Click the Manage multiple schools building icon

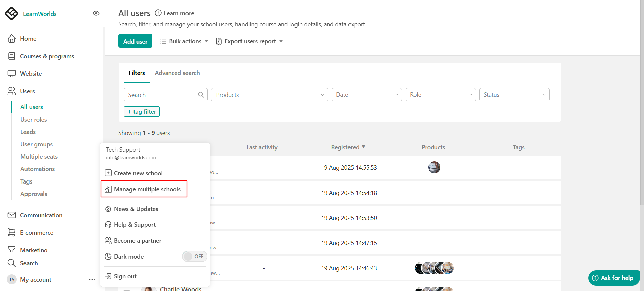tap(108, 189)
